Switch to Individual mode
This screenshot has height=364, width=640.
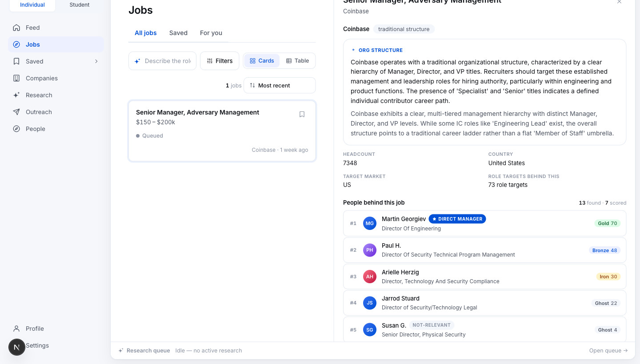(32, 5)
